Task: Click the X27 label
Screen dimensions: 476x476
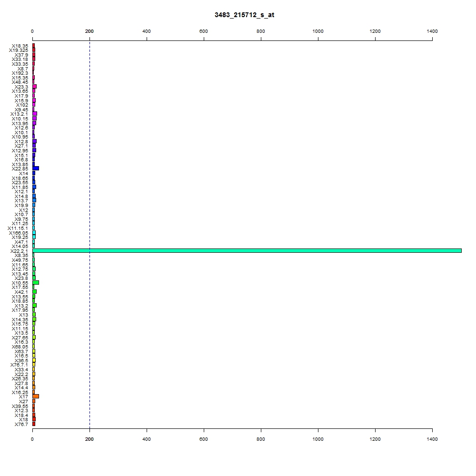Action: pos(23,401)
